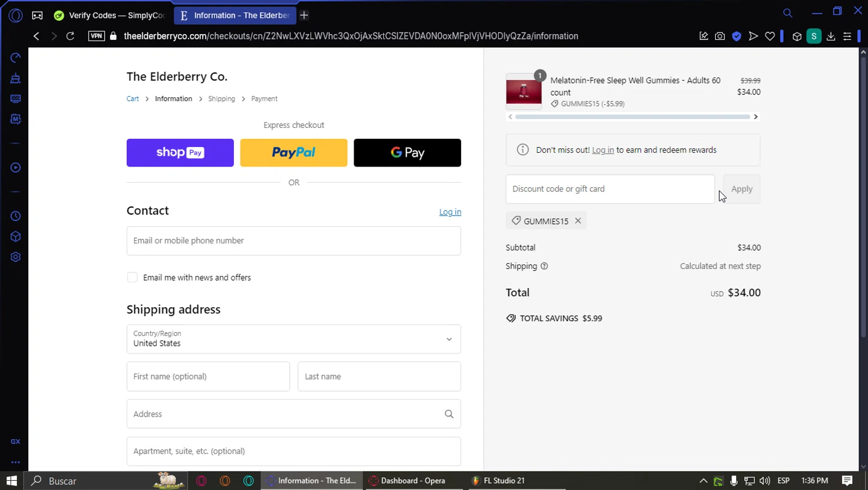The width and height of the screenshot is (868, 490).
Task: Open sidebar three-dots more menu
Action: pos(16,462)
